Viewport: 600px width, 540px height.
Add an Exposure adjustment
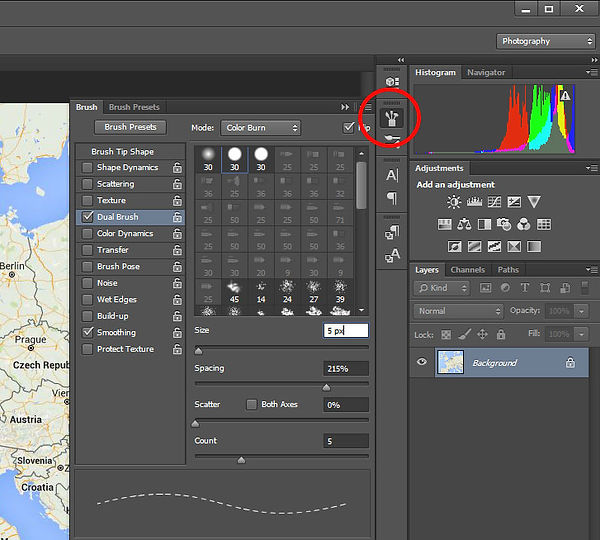pyautogui.click(x=514, y=202)
